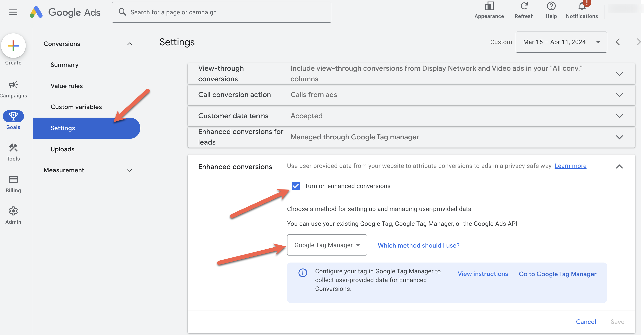The width and height of the screenshot is (644, 335).
Task: Select Settings menu item
Action: tap(86, 128)
